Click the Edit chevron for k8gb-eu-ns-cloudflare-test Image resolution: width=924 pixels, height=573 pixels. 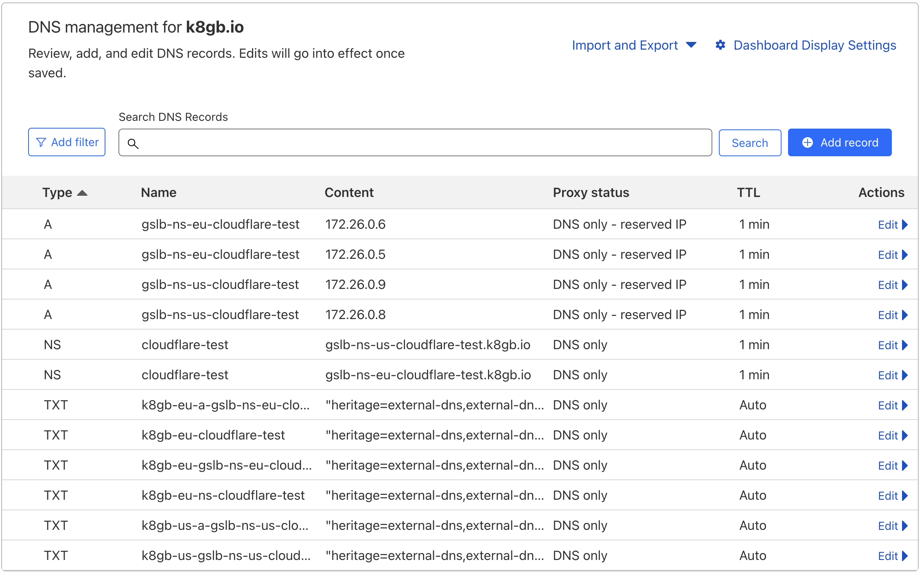905,495
